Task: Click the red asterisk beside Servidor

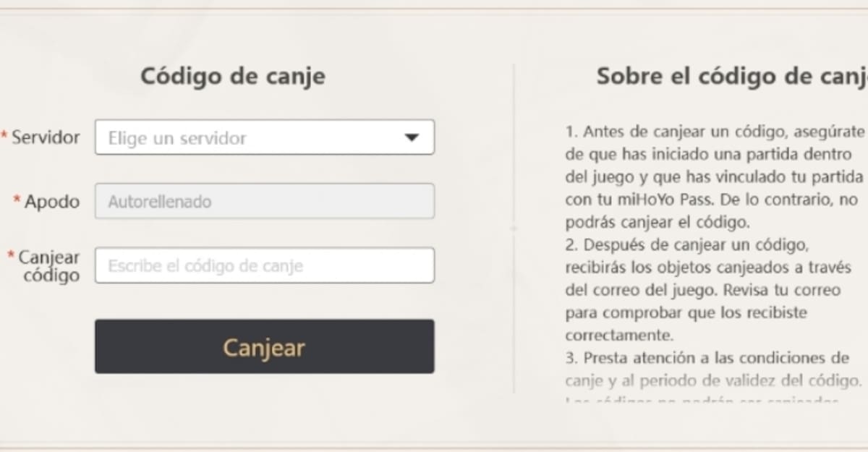Action: [x=4, y=136]
